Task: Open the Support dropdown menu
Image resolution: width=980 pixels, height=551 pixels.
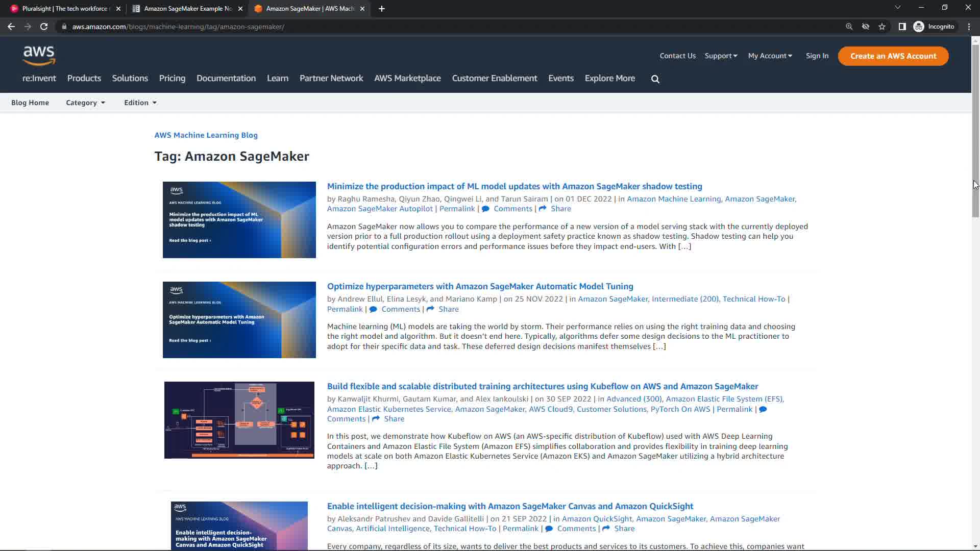Action: coord(721,56)
